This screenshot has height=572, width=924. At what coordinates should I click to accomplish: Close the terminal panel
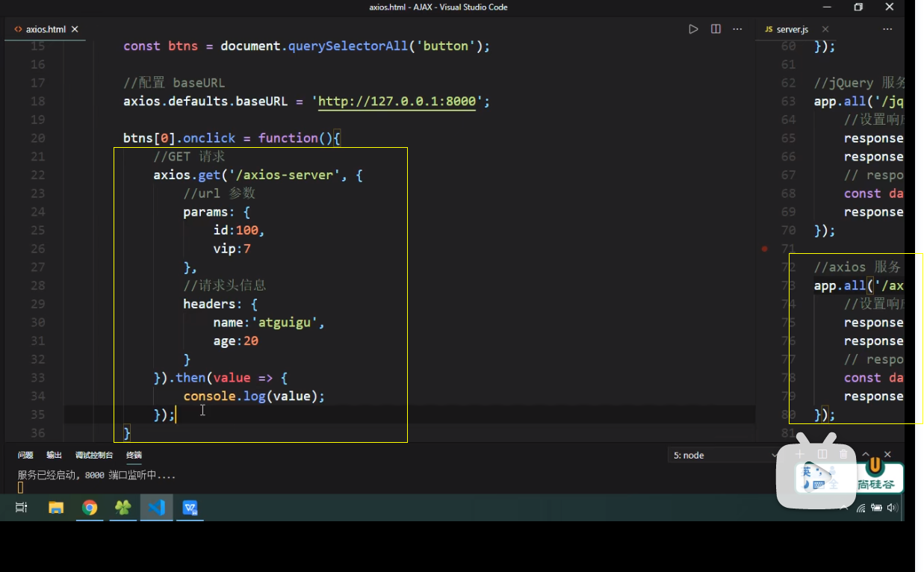887,455
